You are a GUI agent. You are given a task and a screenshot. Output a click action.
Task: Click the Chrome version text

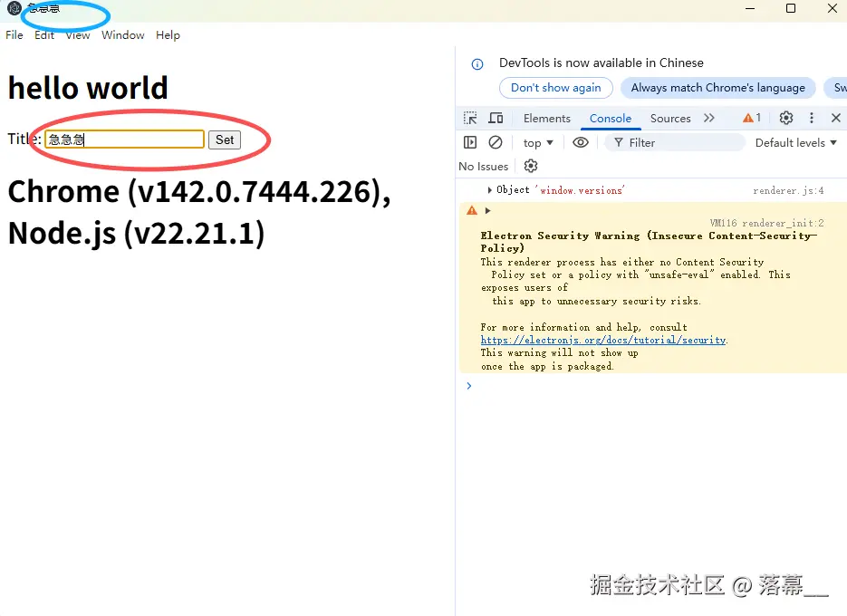(x=199, y=191)
